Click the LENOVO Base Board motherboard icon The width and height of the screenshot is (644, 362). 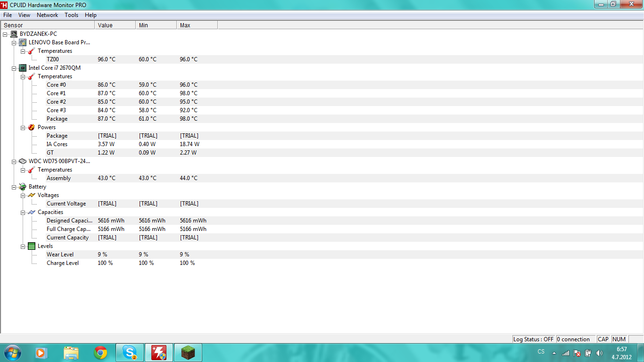click(x=23, y=42)
